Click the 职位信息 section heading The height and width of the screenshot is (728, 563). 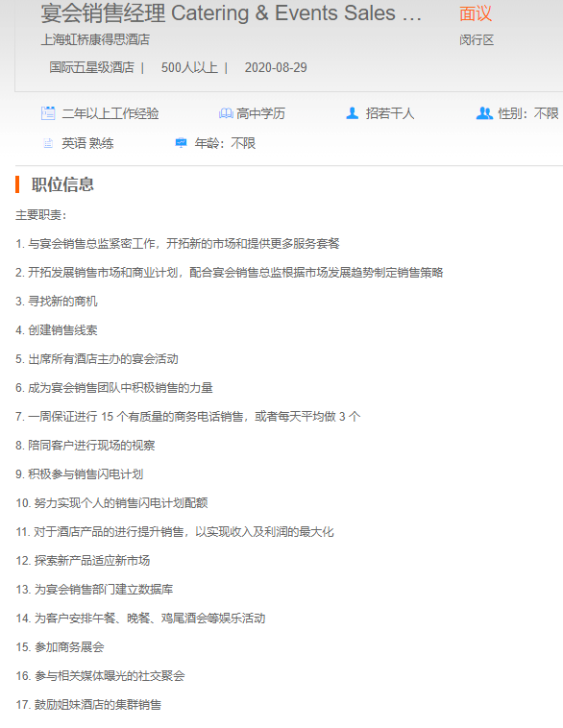pos(62,184)
